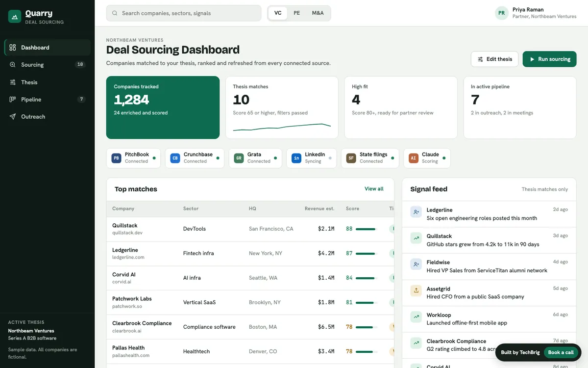
Task: Click the Sourcing magnifier icon in sidebar
Action: pos(13,65)
